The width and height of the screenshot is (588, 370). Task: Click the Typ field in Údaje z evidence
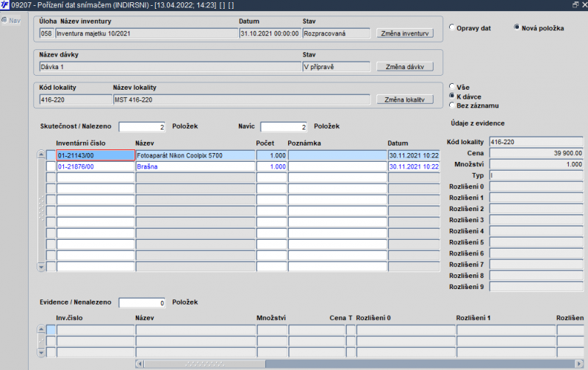point(537,175)
